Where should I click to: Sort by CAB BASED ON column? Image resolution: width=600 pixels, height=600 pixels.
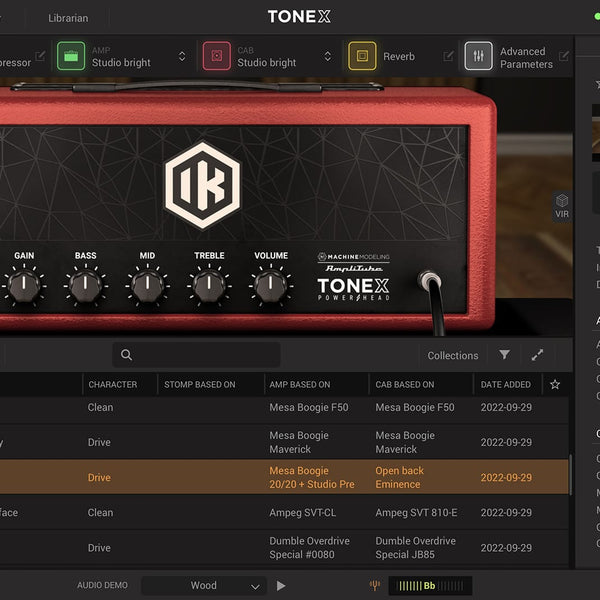pyautogui.click(x=405, y=385)
